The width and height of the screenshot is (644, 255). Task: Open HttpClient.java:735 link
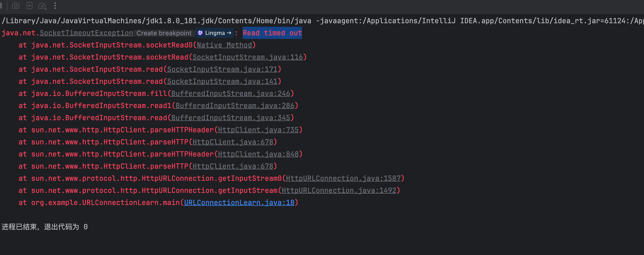tap(258, 130)
